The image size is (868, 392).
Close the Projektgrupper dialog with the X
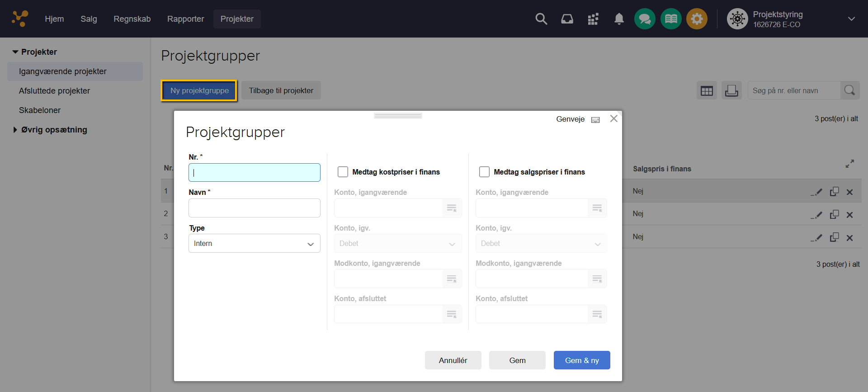(613, 118)
